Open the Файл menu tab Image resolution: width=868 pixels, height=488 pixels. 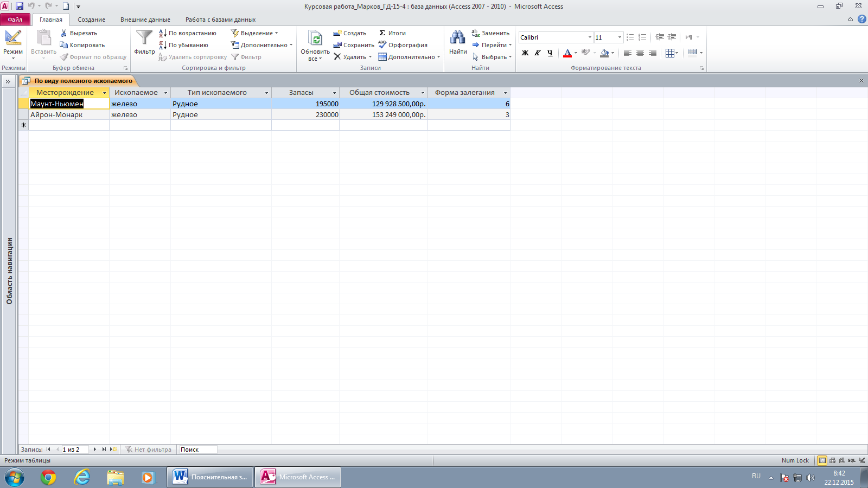(x=15, y=20)
